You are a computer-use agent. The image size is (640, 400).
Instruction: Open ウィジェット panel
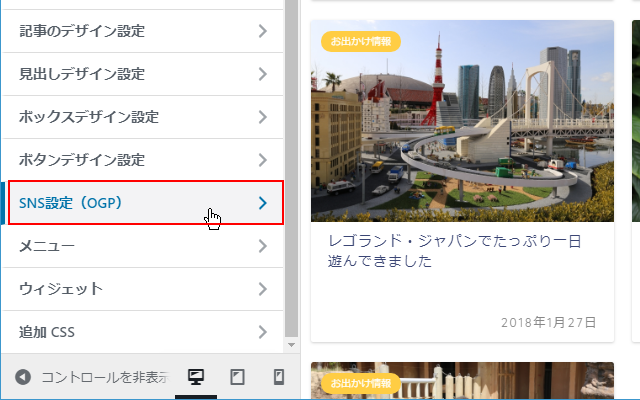pos(143,289)
